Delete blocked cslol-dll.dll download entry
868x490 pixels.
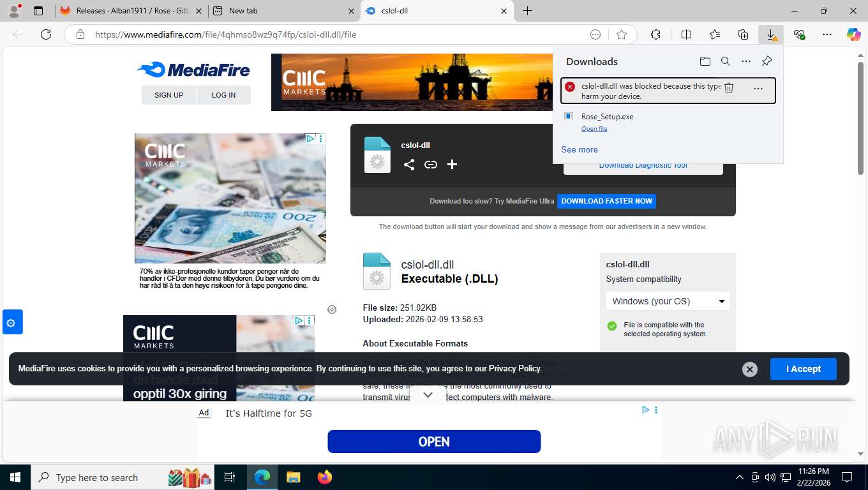tap(729, 88)
